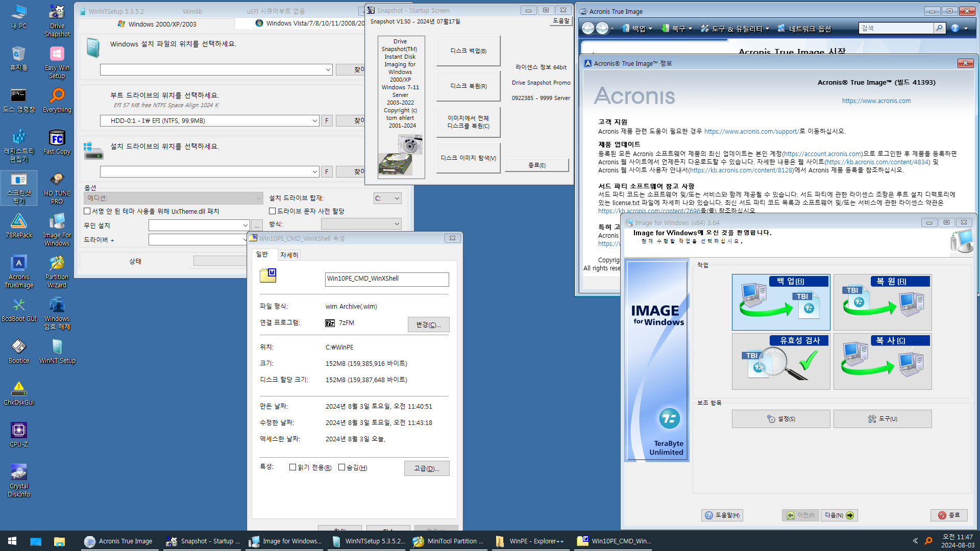The image size is (980, 551).
Task: Click the Acronis search magnifier icon
Action: click(x=939, y=28)
